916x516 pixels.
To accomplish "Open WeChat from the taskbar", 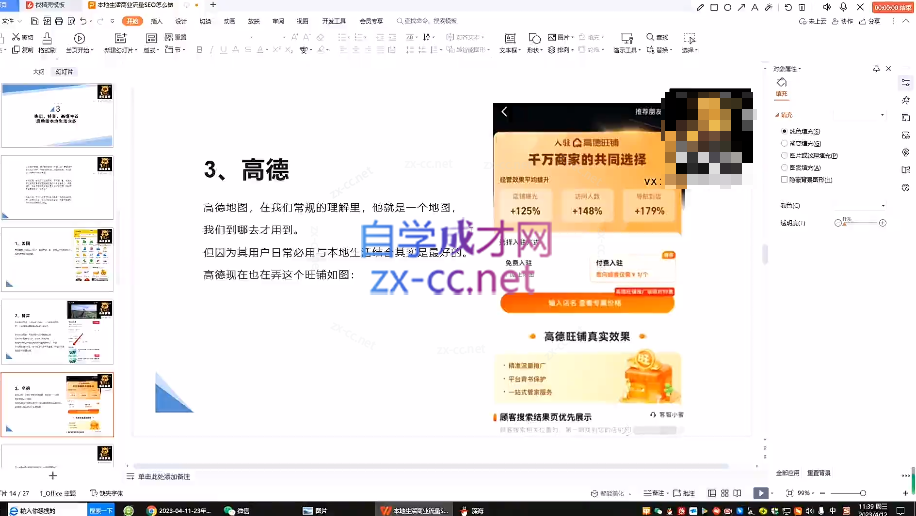I will (x=237, y=510).
